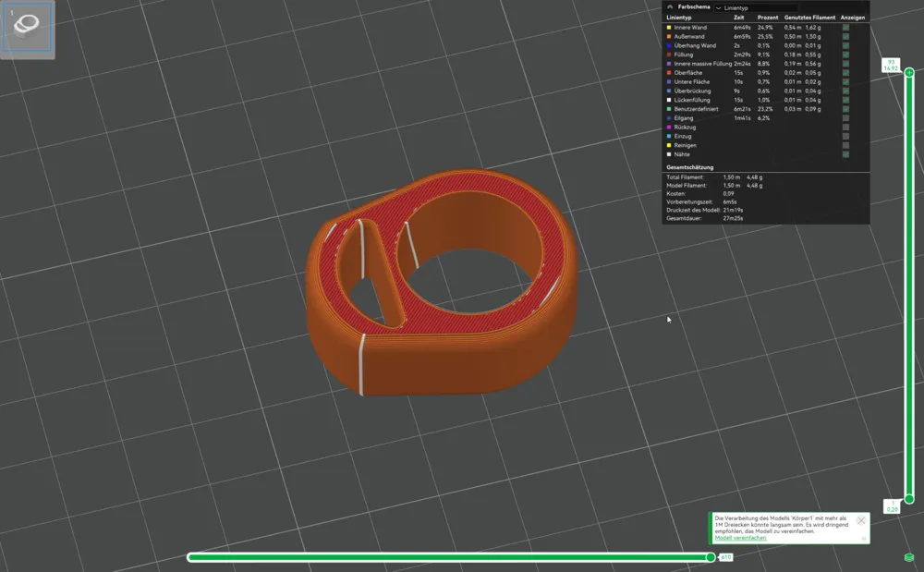Toggle visibility of Füllung lines
This screenshot has width=924, height=572.
tap(845, 55)
